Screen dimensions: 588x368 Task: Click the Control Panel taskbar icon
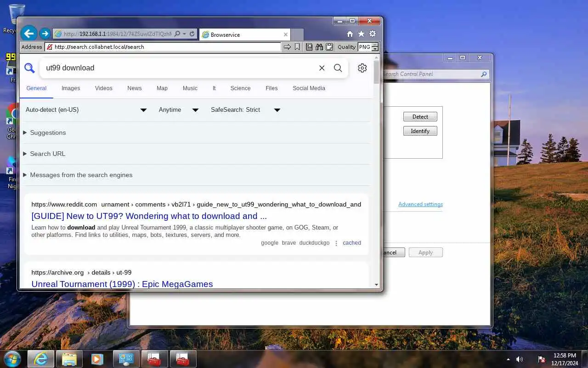click(126, 359)
